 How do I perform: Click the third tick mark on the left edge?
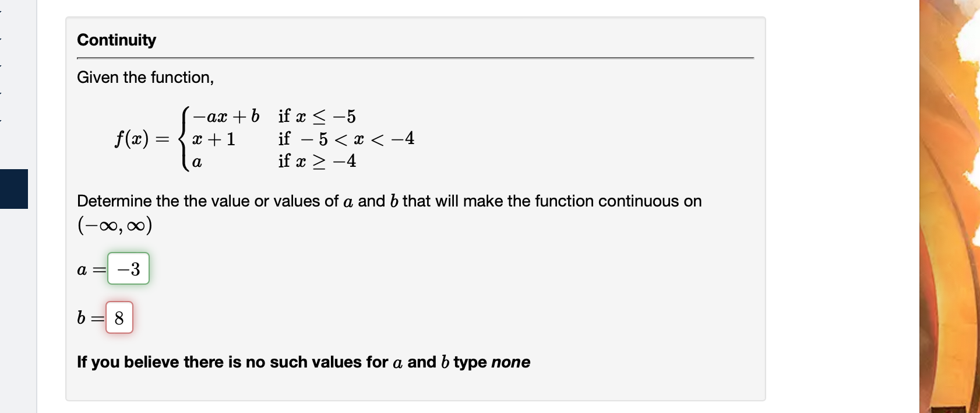point(2,66)
